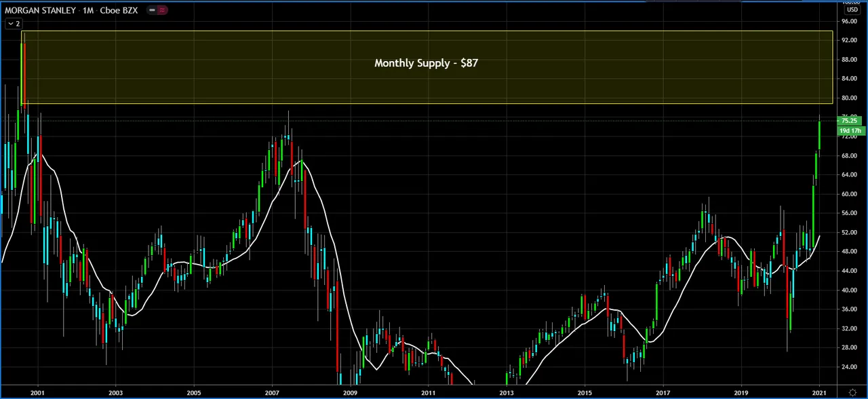868x399 pixels.
Task: Click the 40.00 price scale label
Action: coord(849,290)
